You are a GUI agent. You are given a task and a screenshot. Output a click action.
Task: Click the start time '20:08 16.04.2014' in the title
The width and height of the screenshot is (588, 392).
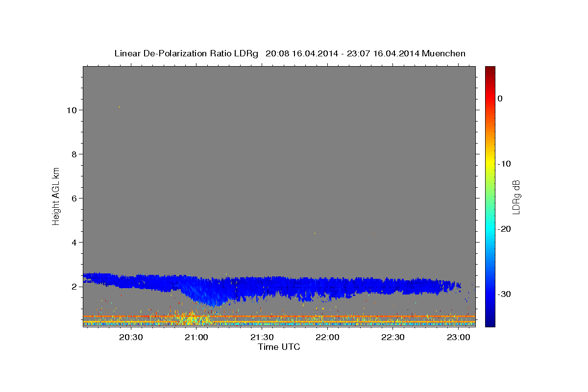[301, 53]
